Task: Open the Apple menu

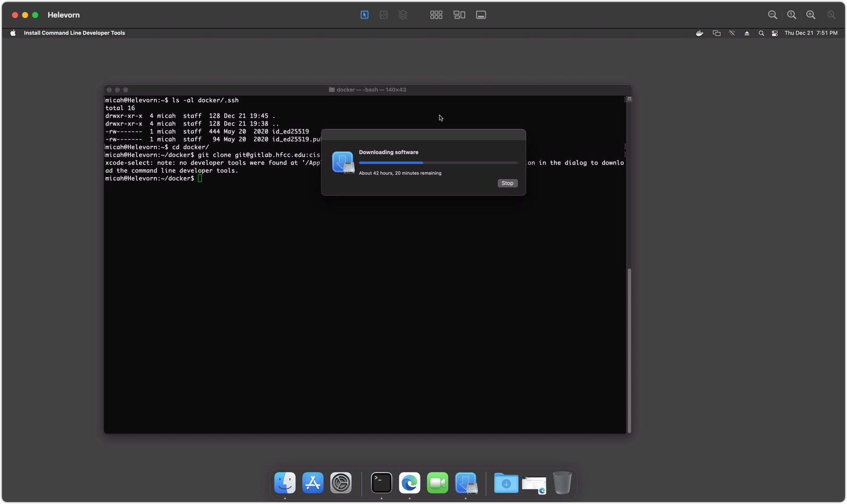Action: point(13,33)
